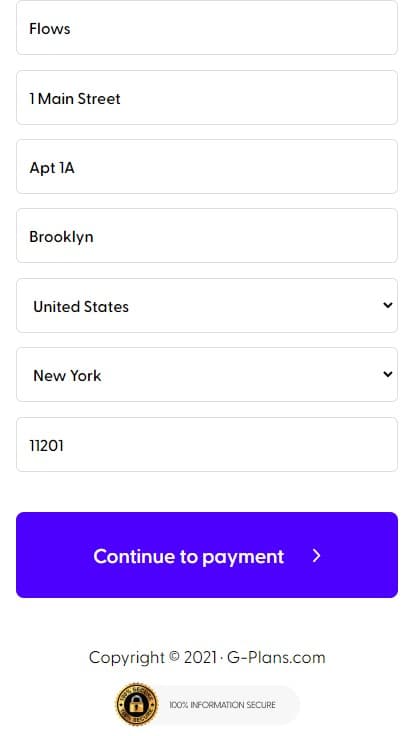This screenshot has height=736, width=414.
Task: Click the 2021 year in the copyright line
Action: pyautogui.click(x=200, y=657)
